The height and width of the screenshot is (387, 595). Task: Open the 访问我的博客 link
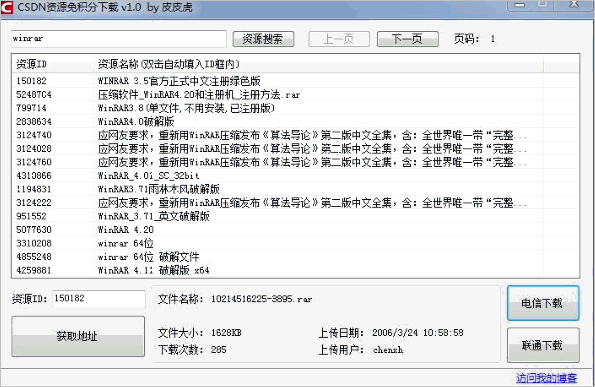546,378
